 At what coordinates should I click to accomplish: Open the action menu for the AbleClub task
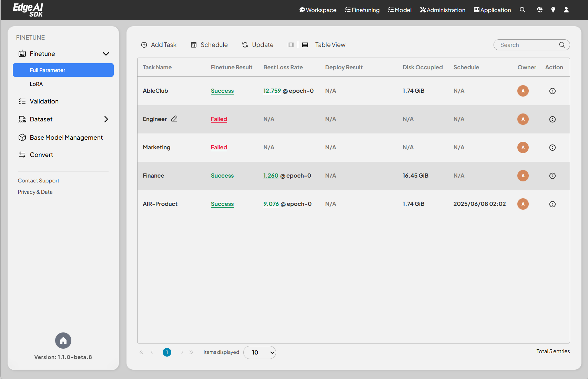point(552,91)
